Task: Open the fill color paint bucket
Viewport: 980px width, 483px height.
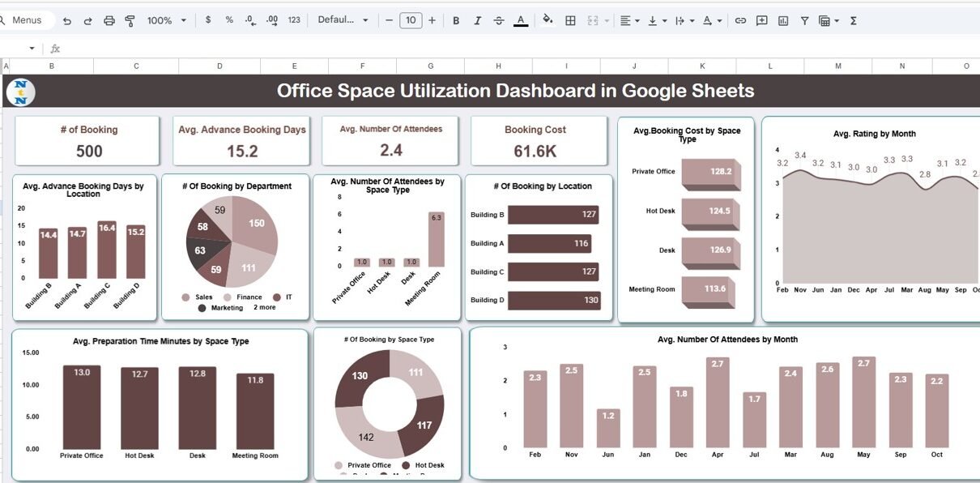Action: coord(548,20)
